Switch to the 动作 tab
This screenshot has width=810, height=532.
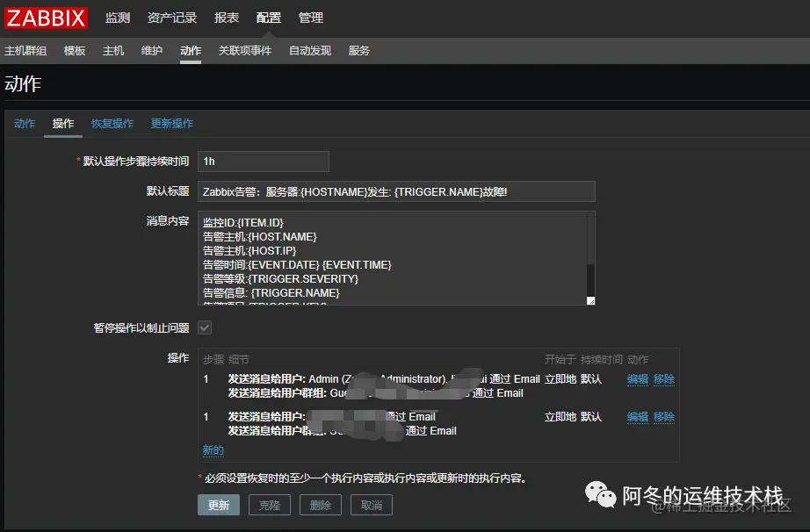24,124
